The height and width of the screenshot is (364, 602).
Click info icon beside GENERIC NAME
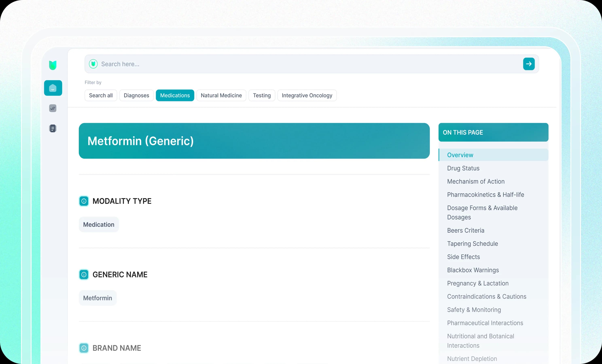click(x=84, y=275)
